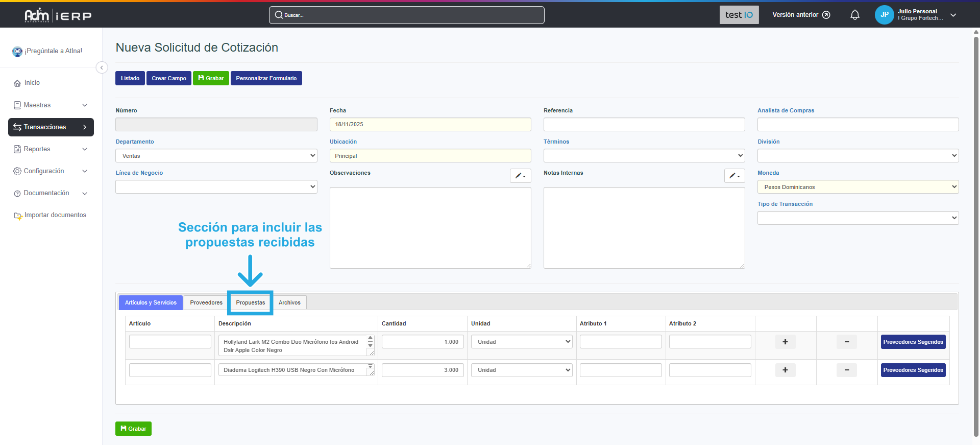Switch to the Proveedores tab
The width and height of the screenshot is (980, 445).
click(206, 302)
